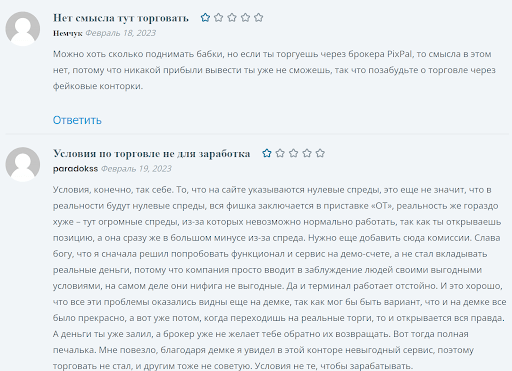Image resolution: width=512 pixels, height=371 pixels.
Task: Click the fifth star in the Немчук review rating
Action: point(259,17)
